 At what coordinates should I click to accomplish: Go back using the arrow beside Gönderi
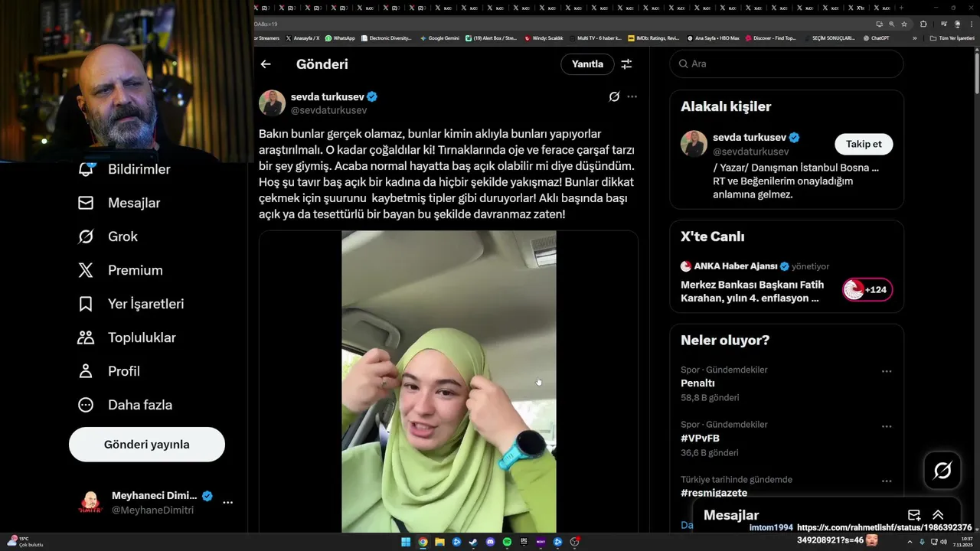pyautogui.click(x=266, y=64)
